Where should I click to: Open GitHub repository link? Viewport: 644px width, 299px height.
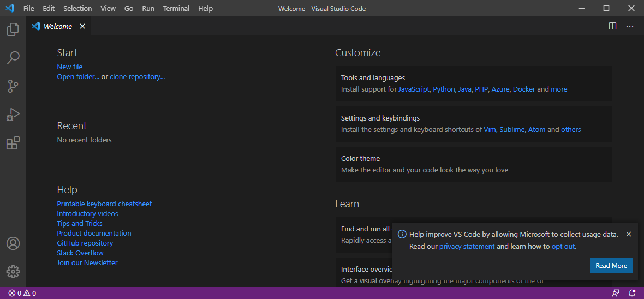pyautogui.click(x=85, y=243)
